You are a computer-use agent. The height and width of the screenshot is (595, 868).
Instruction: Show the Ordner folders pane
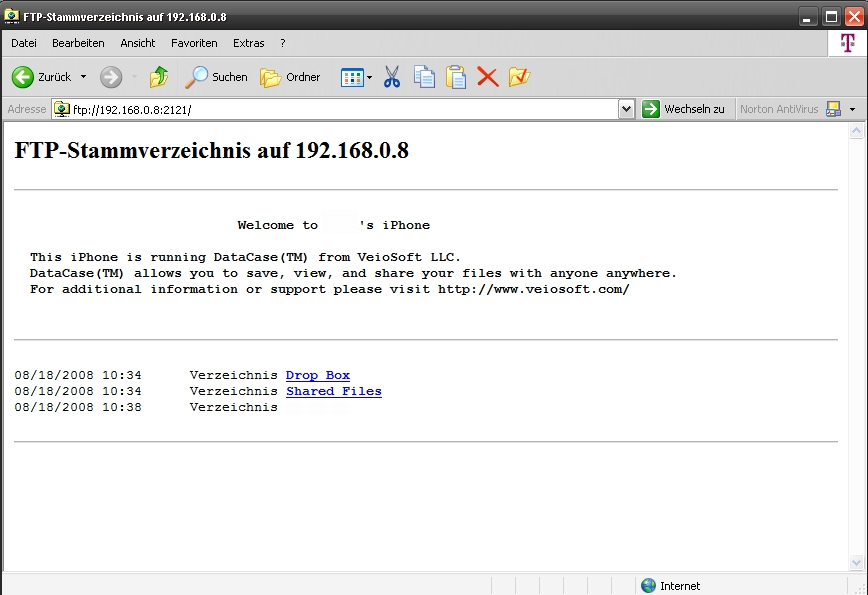[290, 77]
